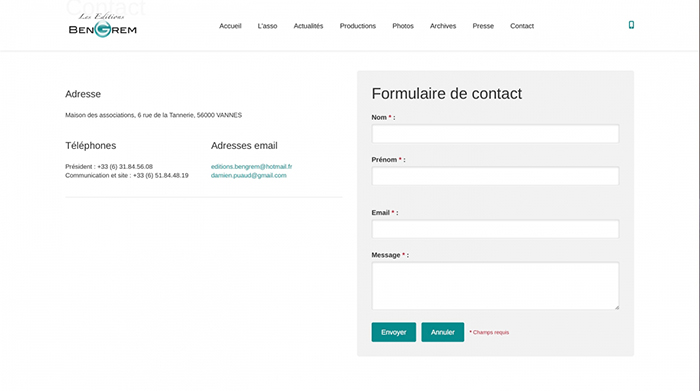Open Actualités in the navigation bar
This screenshot has height=391, width=700.
(308, 26)
